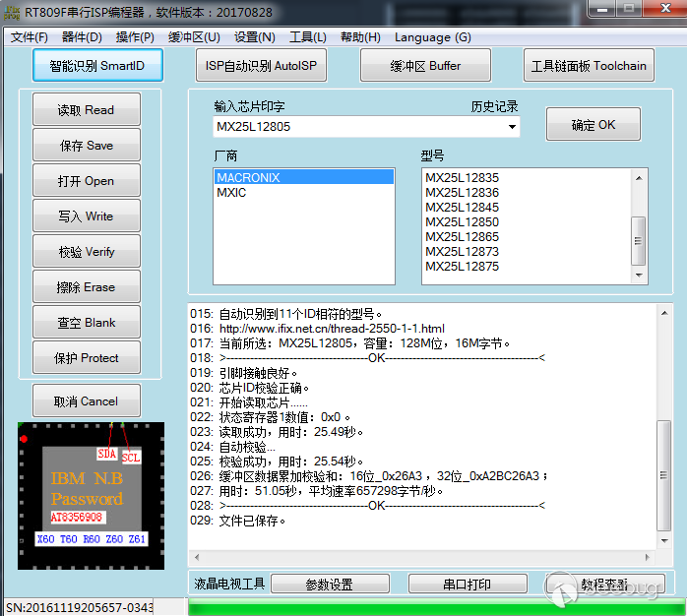Open the 工具链面板 Toolchain panel
Image resolution: width=687 pixels, height=616 pixels.
tap(589, 66)
